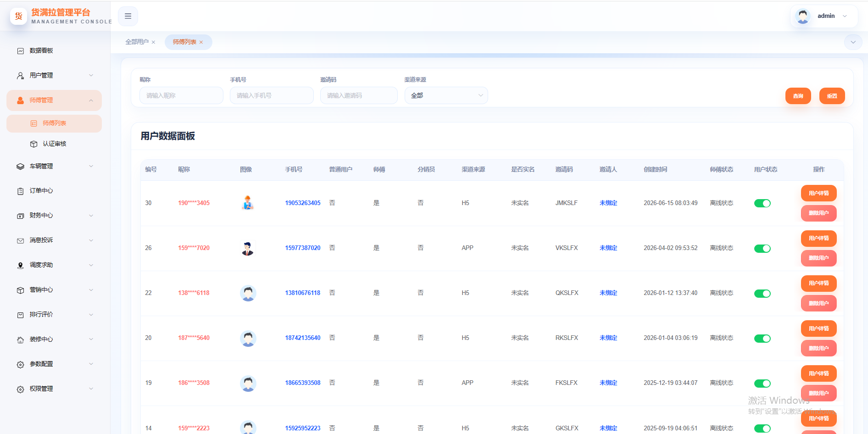Toggle user status switch for row 19
The image size is (868, 434).
(762, 383)
